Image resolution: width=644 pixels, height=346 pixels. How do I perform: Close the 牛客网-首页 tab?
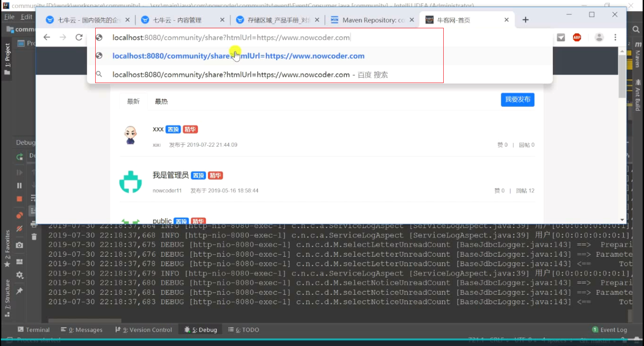click(x=507, y=20)
